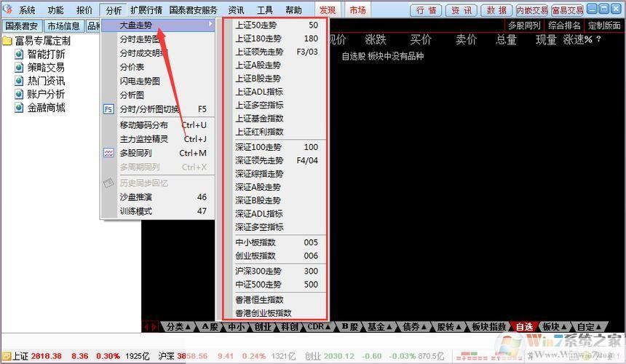Screen dimensions: 626x364
Task: Click the 富易专属定制 folder icon
Action: 7,41
